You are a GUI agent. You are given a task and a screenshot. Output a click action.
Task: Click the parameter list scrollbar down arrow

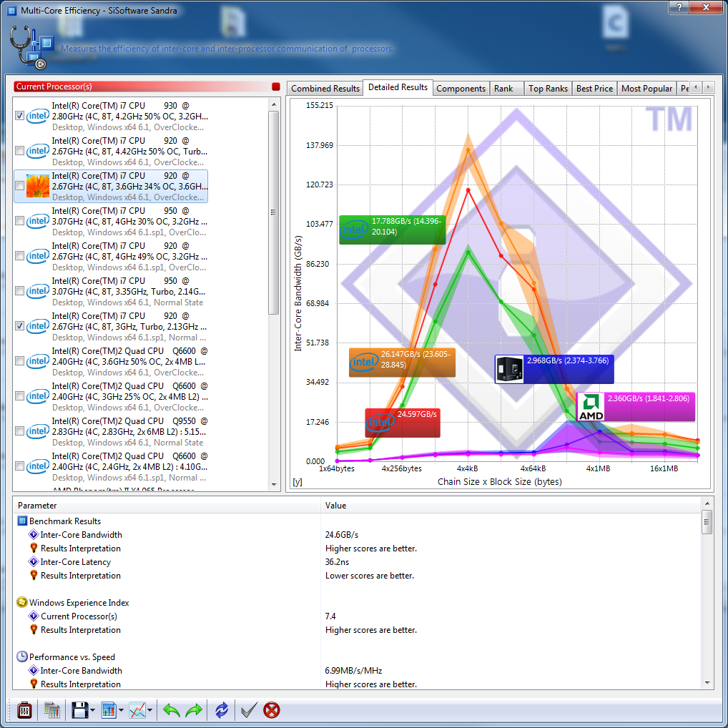click(707, 683)
